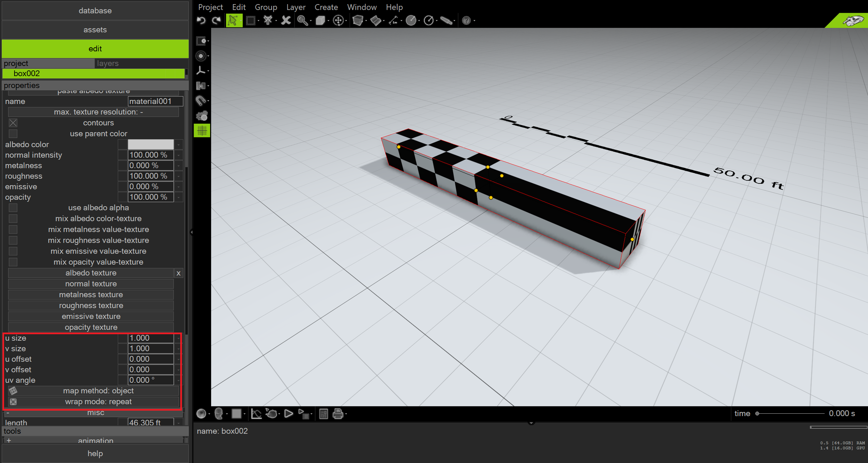Open dropdown arrow beside the help question icon
This screenshot has width=868, height=463.
(x=475, y=21)
